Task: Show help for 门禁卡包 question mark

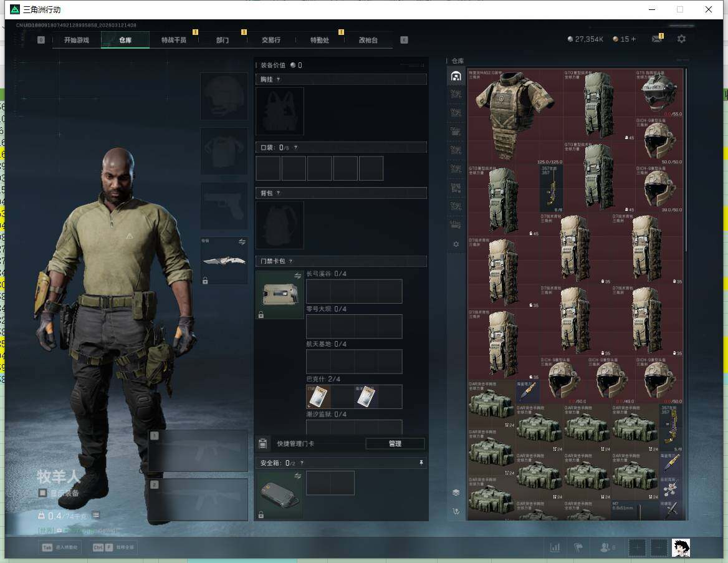Action: (x=291, y=261)
